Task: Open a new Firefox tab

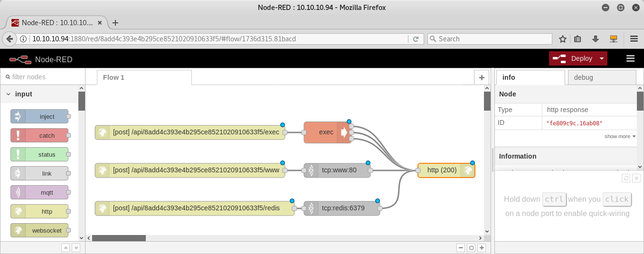Action: [x=115, y=23]
